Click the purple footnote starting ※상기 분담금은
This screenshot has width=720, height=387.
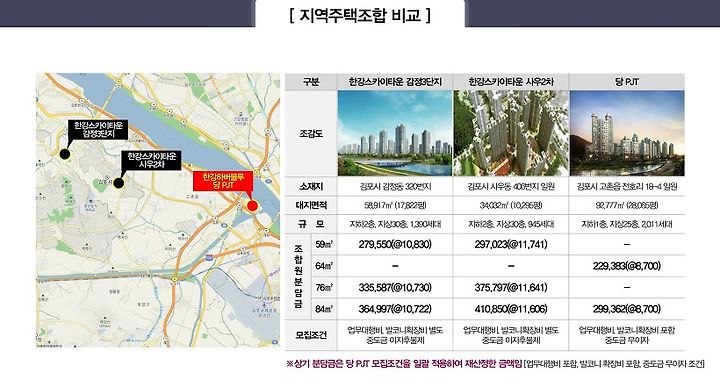404,364
